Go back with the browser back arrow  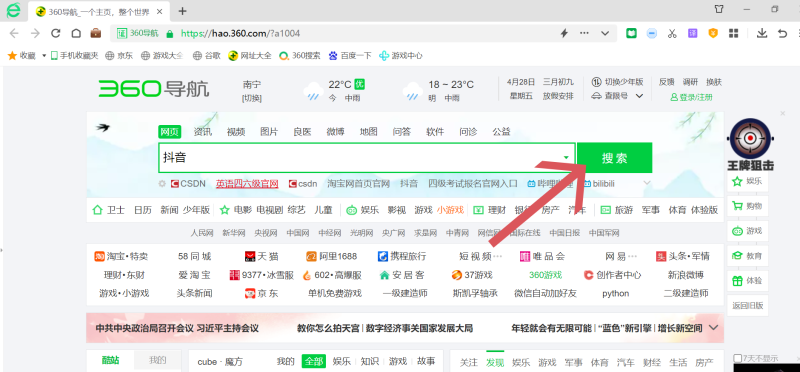(14, 34)
